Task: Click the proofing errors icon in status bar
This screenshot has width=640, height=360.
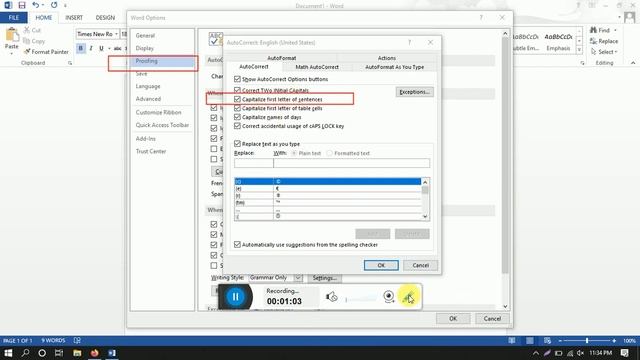Action: click(x=77, y=340)
